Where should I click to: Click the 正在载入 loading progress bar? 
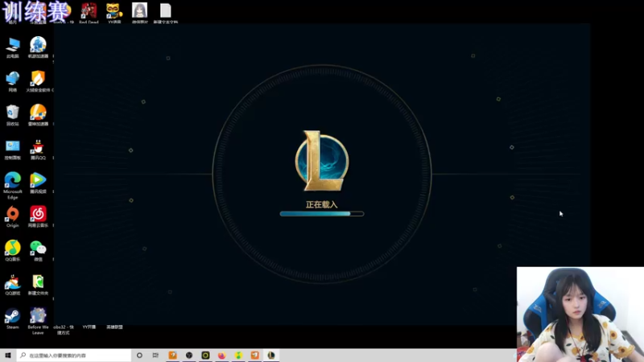pyautogui.click(x=321, y=213)
